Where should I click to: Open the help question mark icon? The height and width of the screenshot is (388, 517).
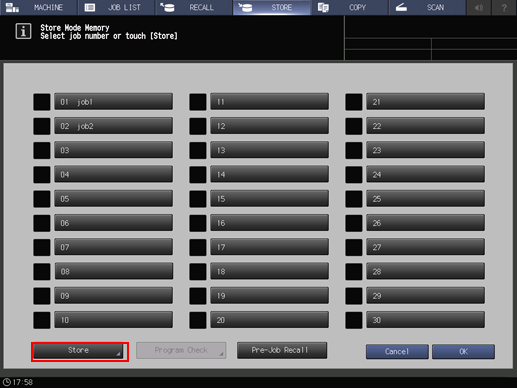click(504, 7)
